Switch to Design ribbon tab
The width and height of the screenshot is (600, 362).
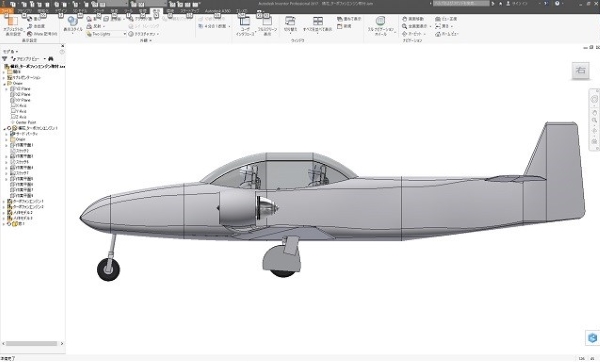[x=60, y=11]
